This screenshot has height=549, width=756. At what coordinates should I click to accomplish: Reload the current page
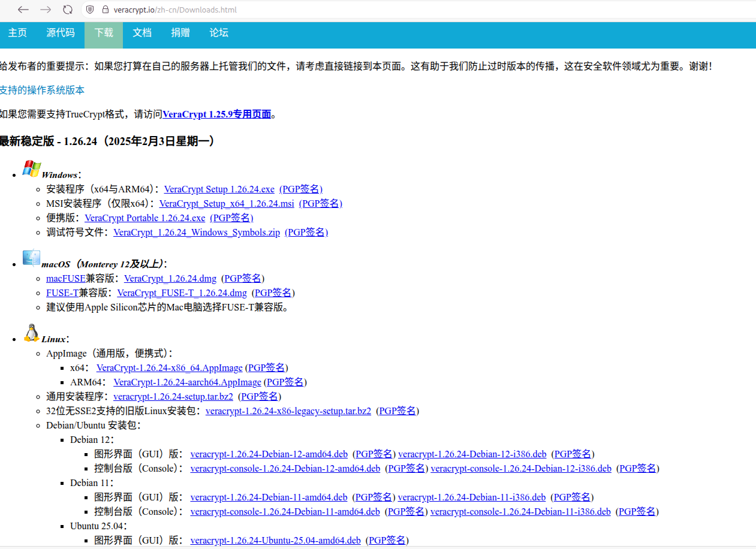68,10
